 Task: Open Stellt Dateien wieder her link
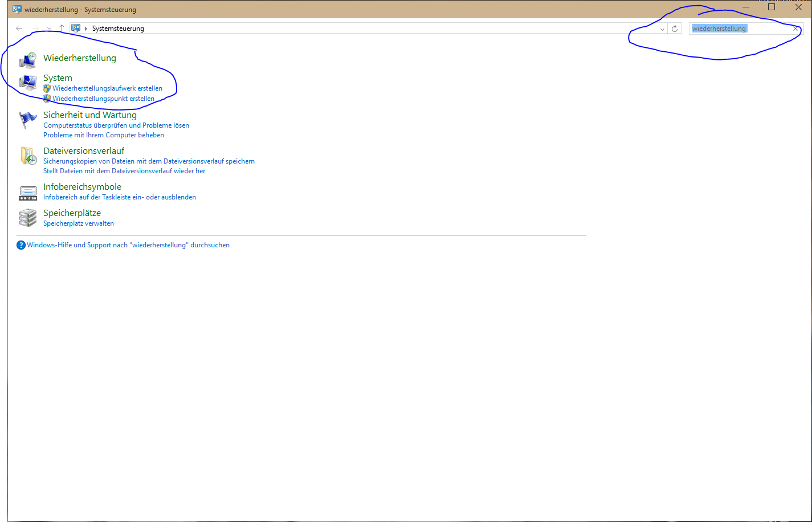coord(124,171)
